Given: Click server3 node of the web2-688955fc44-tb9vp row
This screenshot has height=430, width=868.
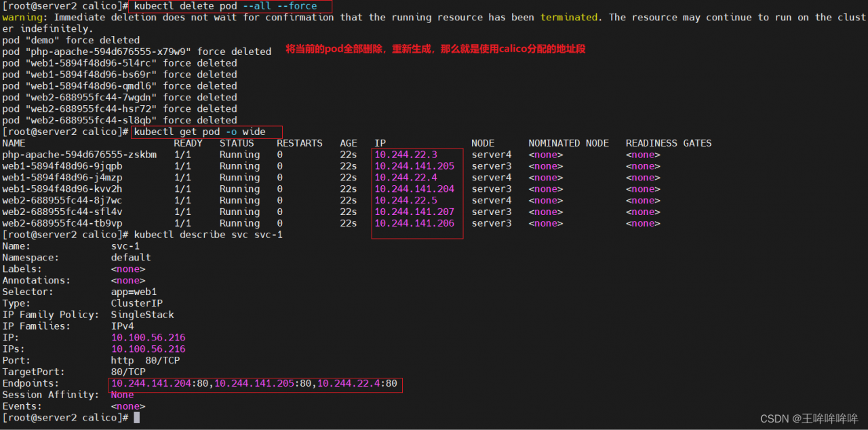Looking at the screenshot, I should coord(492,223).
